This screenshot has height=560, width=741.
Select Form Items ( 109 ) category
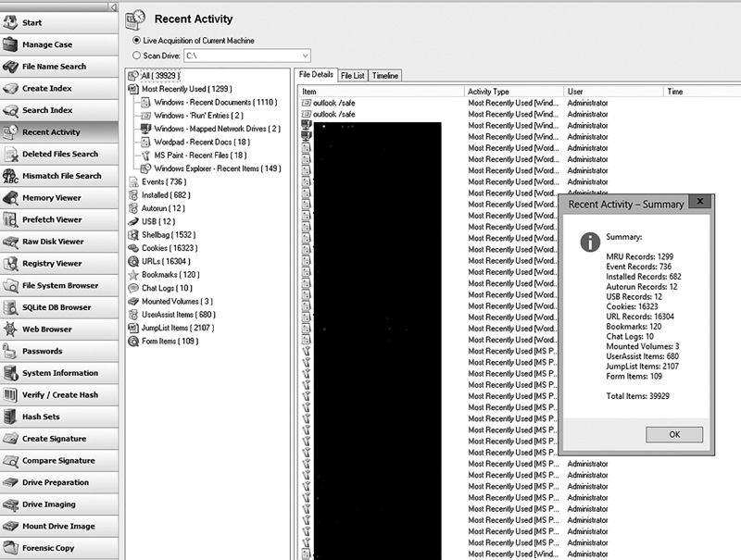[x=170, y=341]
